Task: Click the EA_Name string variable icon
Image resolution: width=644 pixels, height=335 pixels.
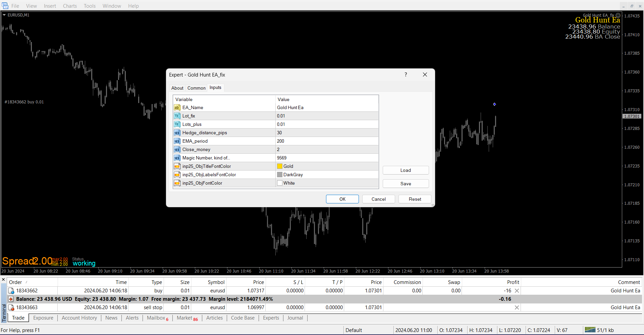Action: point(177,107)
